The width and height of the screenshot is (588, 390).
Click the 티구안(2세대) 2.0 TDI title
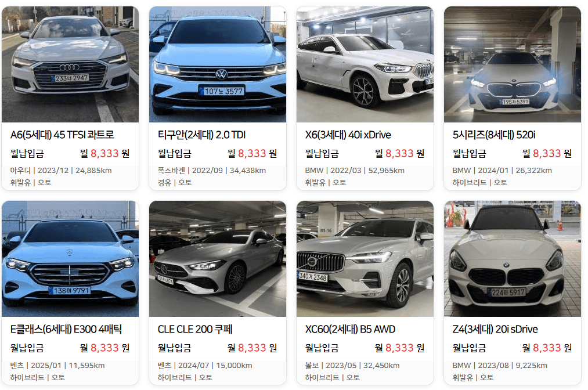(201, 135)
